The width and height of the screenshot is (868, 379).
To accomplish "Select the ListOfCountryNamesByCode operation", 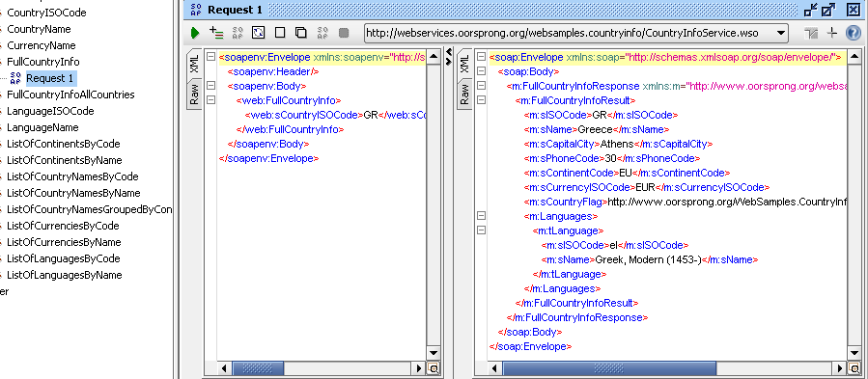I will click(x=72, y=177).
